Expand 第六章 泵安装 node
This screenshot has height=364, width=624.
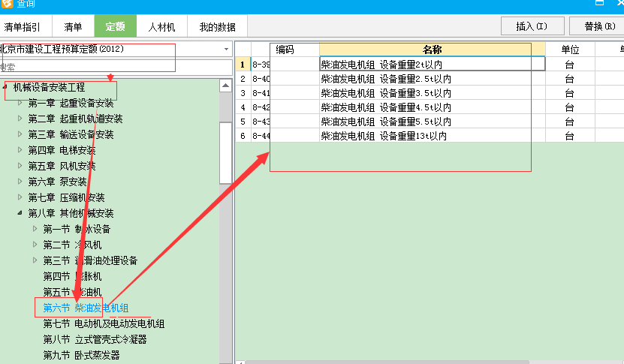click(20, 181)
